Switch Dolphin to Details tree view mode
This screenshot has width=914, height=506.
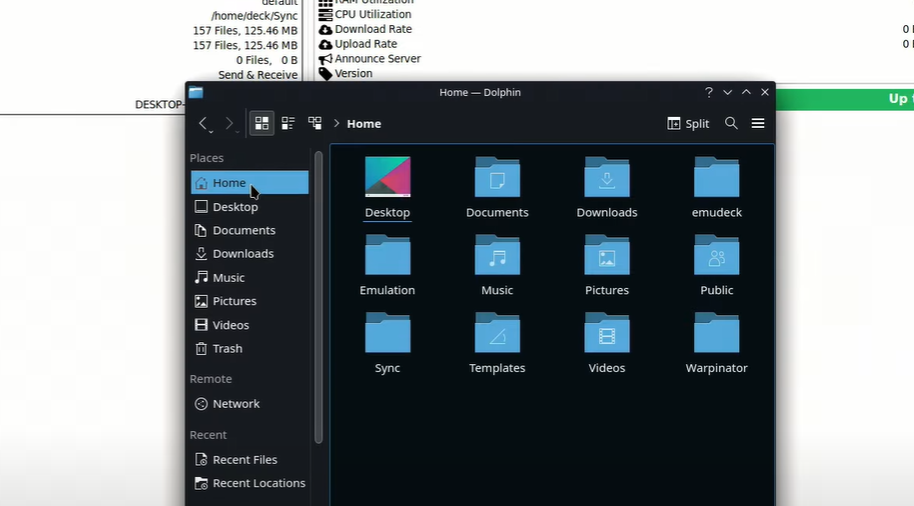point(315,123)
